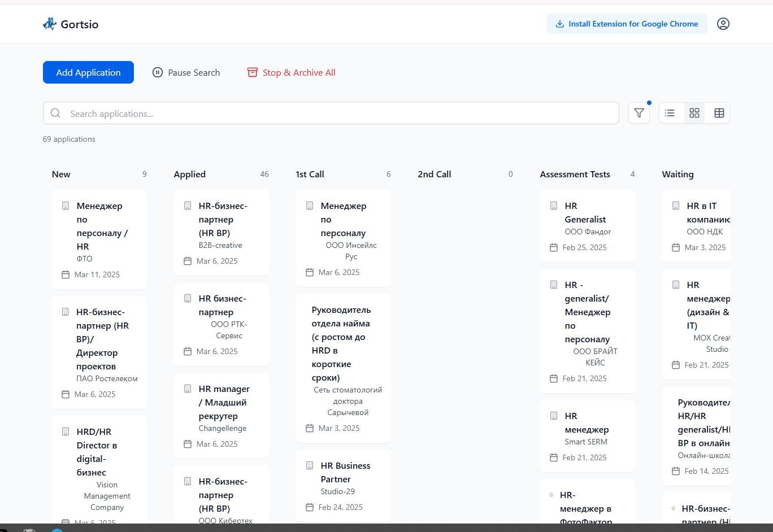Image resolution: width=773 pixels, height=532 pixels.
Task: Click calendar icon on Smart SERM card
Action: click(554, 457)
